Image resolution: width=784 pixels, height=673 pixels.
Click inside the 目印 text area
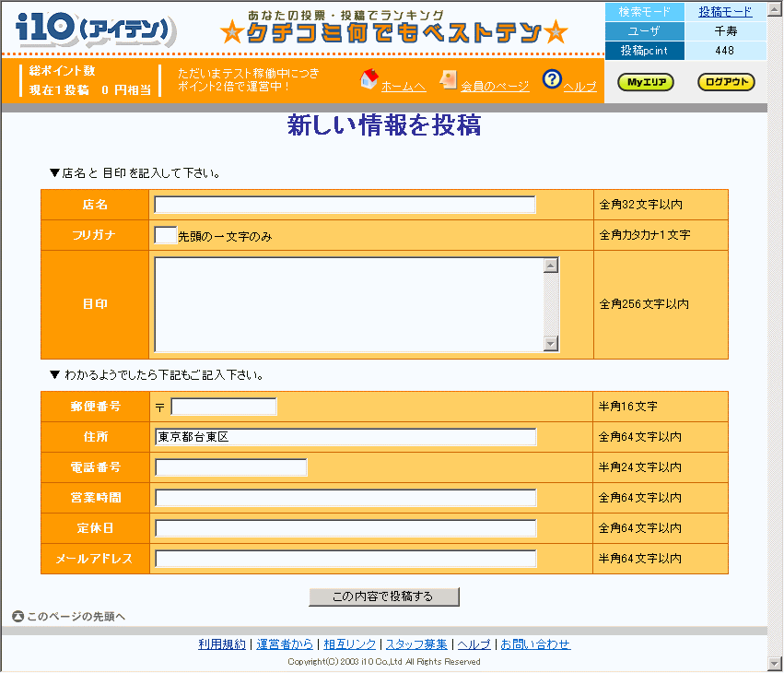coord(349,304)
